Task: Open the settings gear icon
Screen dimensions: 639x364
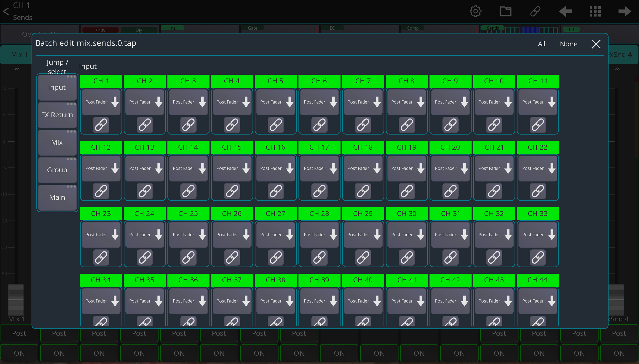Action: (x=475, y=11)
